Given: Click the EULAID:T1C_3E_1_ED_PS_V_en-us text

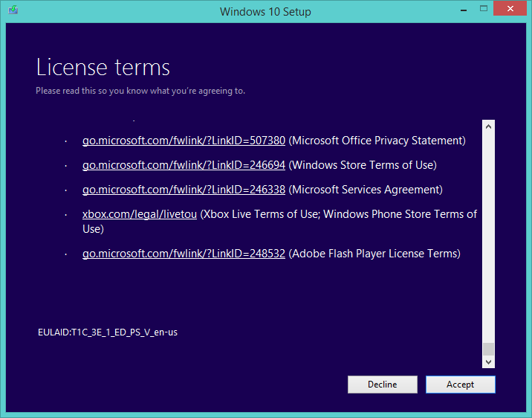Looking at the screenshot, I should (x=108, y=332).
